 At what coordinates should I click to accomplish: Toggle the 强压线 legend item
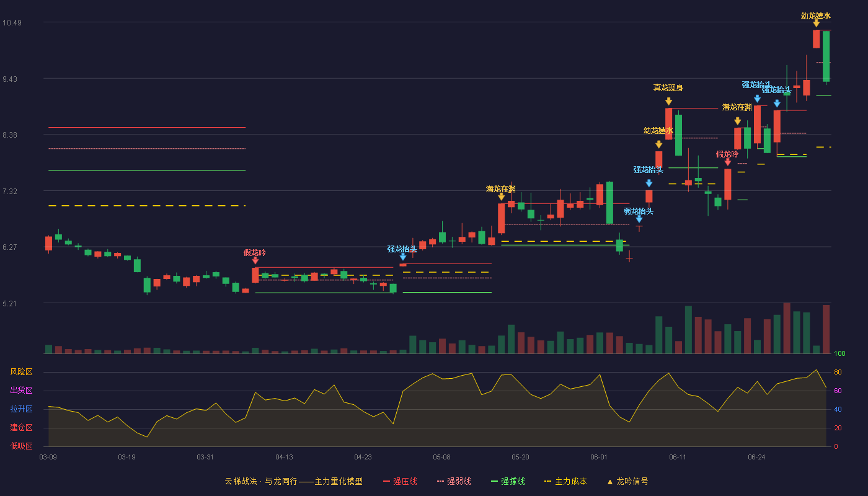[400, 481]
